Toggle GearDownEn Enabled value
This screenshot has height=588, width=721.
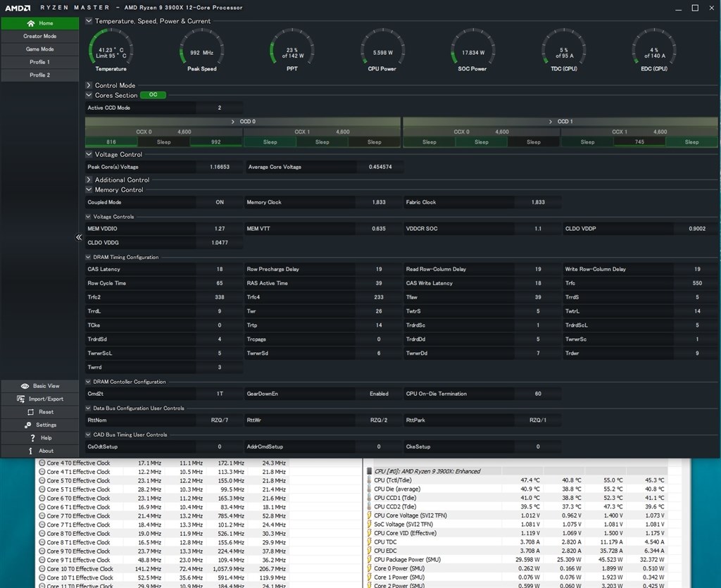click(x=379, y=394)
